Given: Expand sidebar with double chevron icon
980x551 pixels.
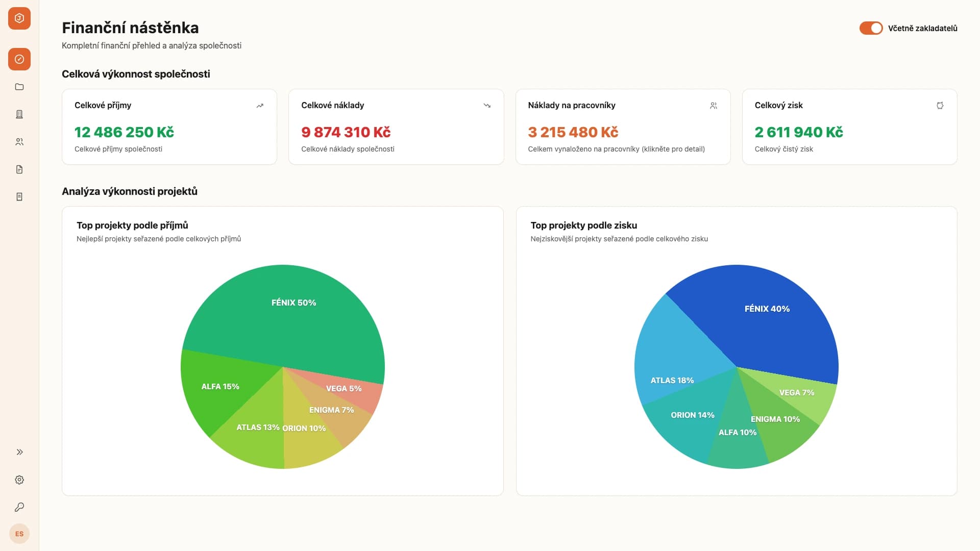Looking at the screenshot, I should (x=19, y=452).
